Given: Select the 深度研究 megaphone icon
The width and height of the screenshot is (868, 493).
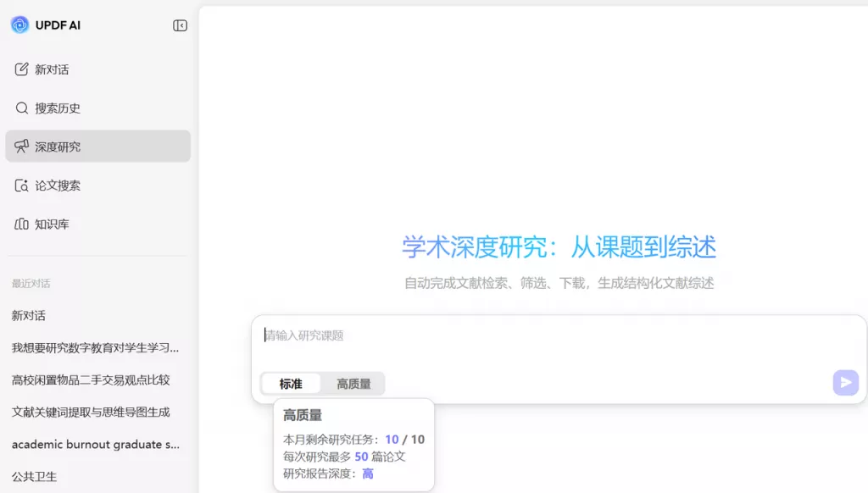Looking at the screenshot, I should (x=22, y=146).
